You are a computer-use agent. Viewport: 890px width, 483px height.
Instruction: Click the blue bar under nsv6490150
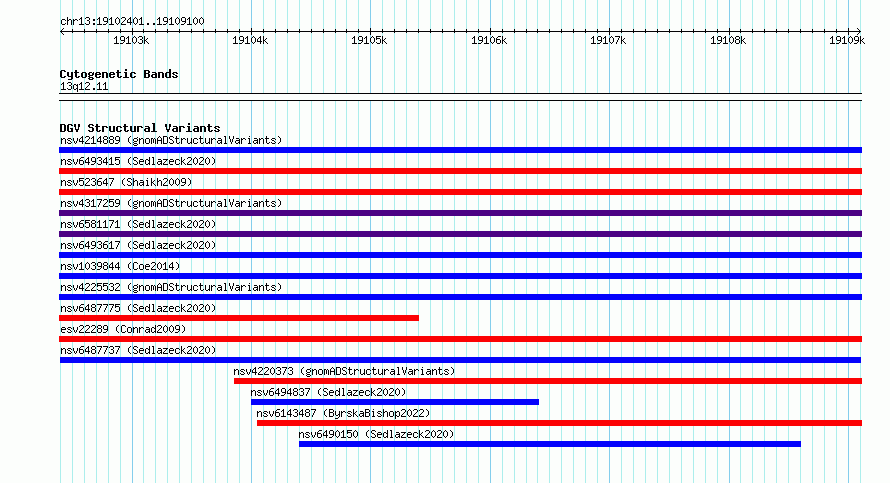pos(550,444)
